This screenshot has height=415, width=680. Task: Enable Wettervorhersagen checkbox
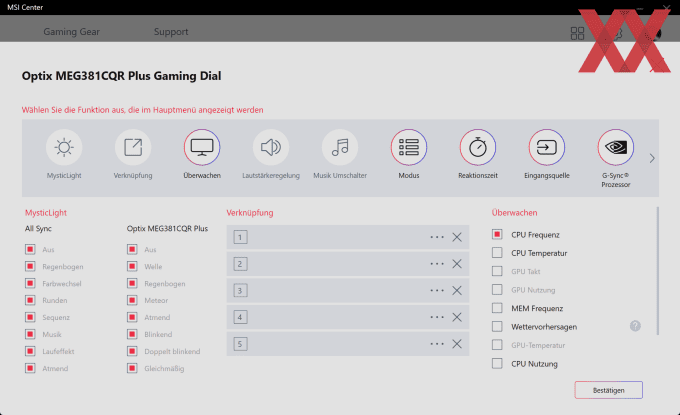(497, 326)
